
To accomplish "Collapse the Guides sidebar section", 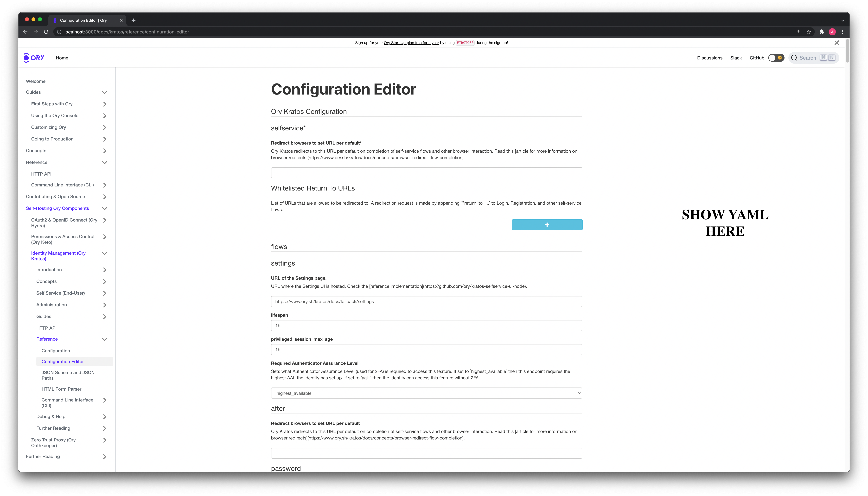I will point(104,92).
